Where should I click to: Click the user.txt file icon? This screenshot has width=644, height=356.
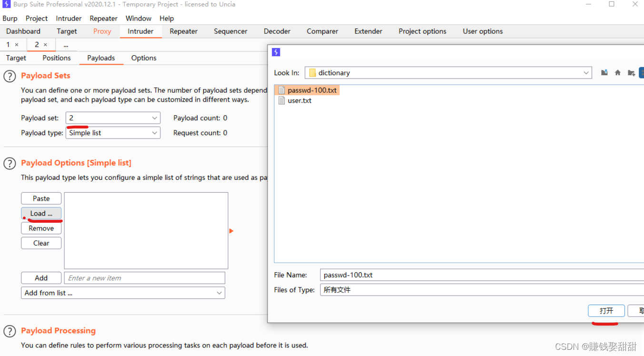(x=281, y=100)
